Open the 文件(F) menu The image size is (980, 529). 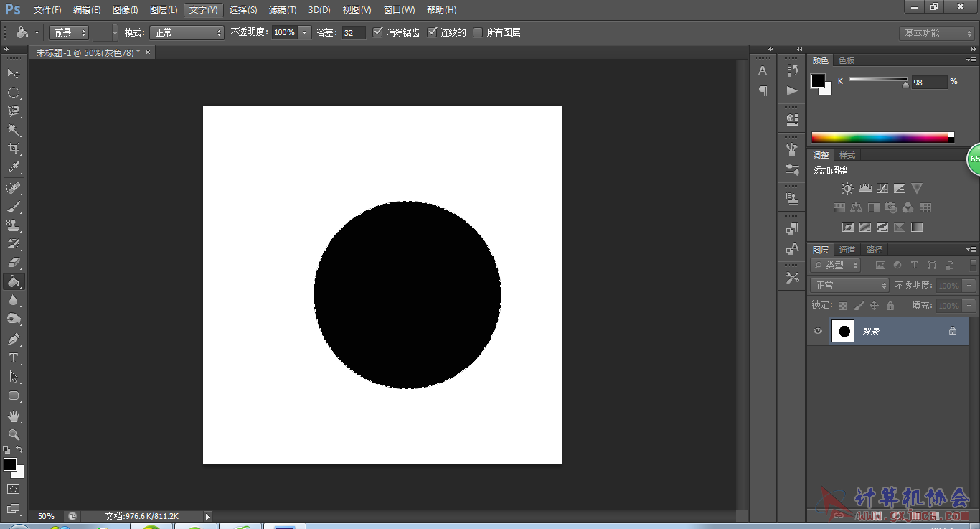pos(47,10)
